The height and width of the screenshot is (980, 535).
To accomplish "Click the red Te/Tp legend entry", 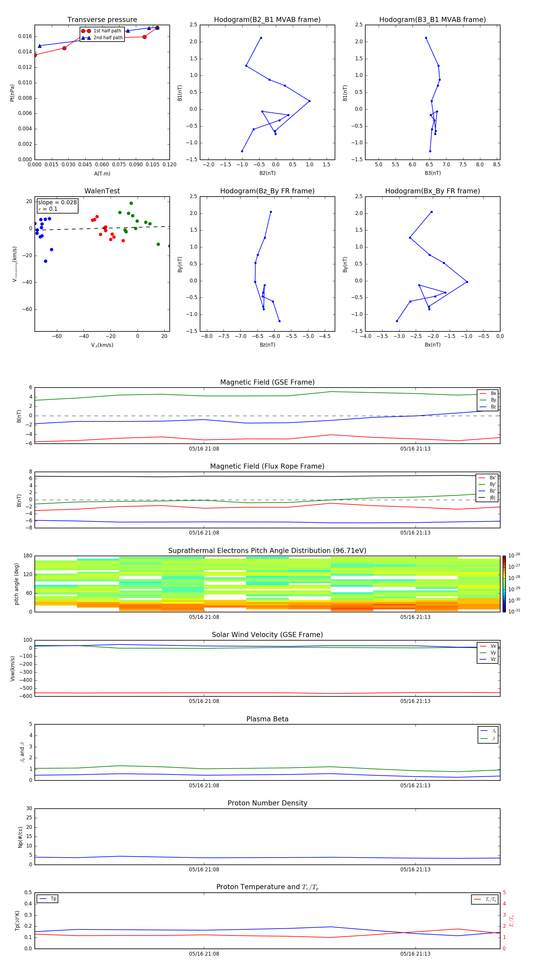I will (x=485, y=899).
